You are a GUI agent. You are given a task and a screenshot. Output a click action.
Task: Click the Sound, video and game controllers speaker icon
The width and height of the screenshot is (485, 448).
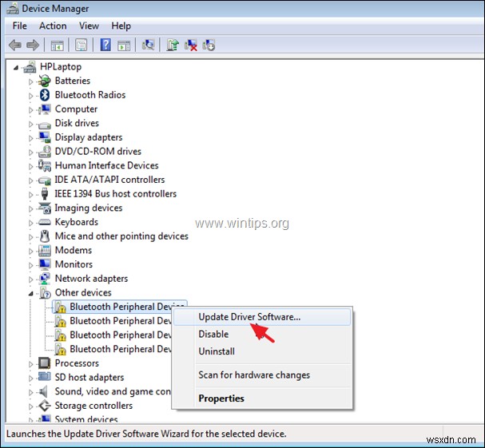[x=44, y=392]
